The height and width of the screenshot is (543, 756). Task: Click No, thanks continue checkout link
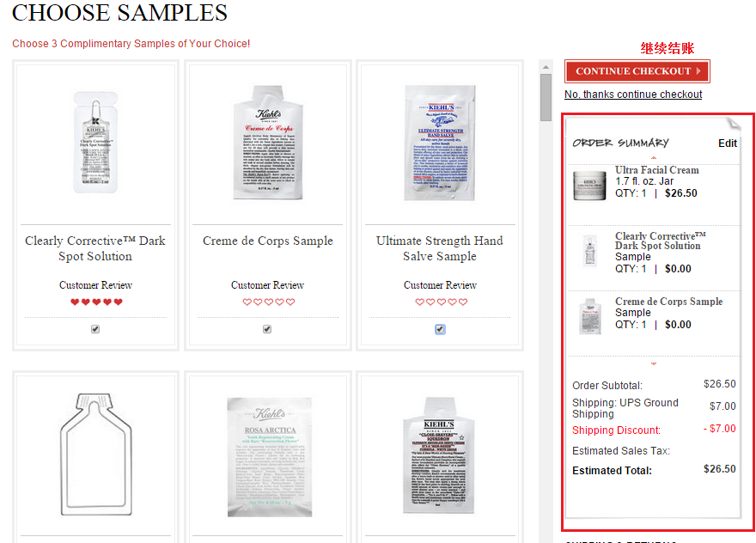coord(633,95)
